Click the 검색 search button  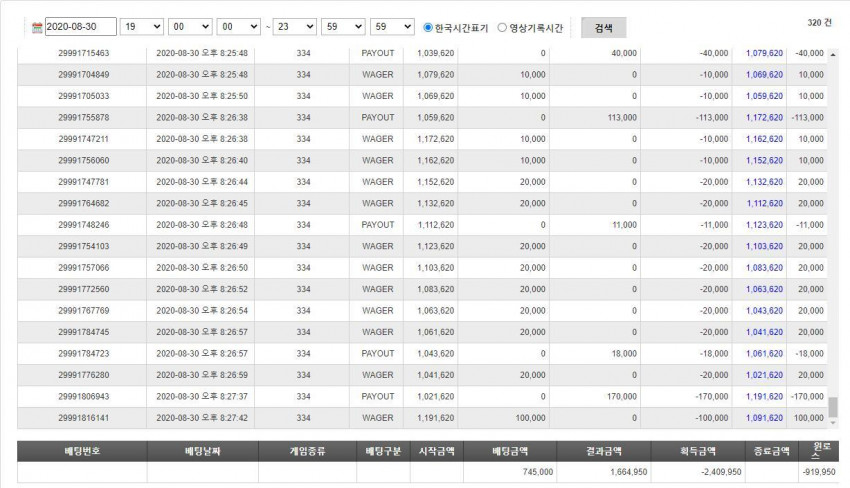(603, 28)
